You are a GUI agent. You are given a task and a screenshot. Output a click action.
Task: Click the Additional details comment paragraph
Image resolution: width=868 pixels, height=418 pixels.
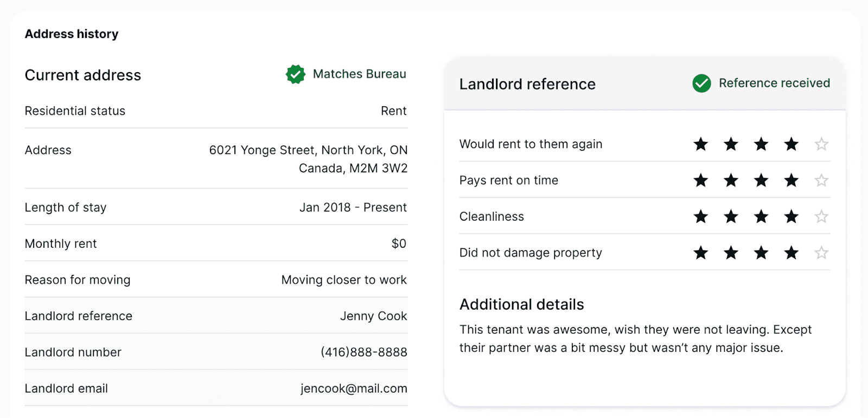pyautogui.click(x=635, y=339)
